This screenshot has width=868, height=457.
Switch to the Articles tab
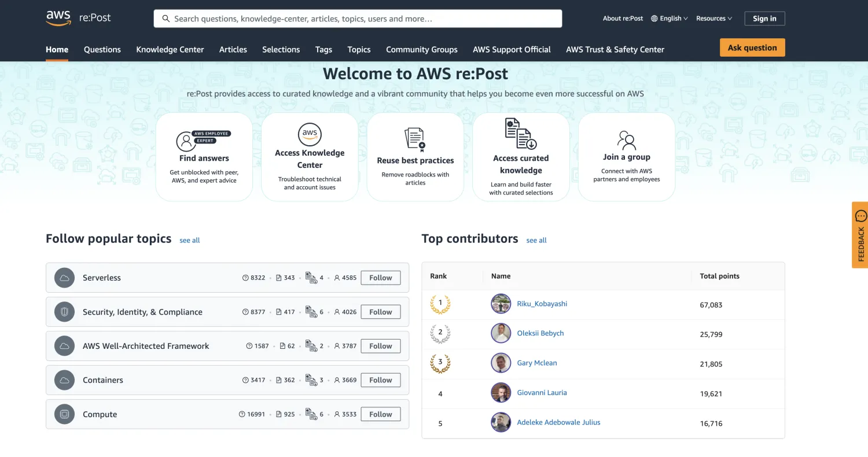233,50
